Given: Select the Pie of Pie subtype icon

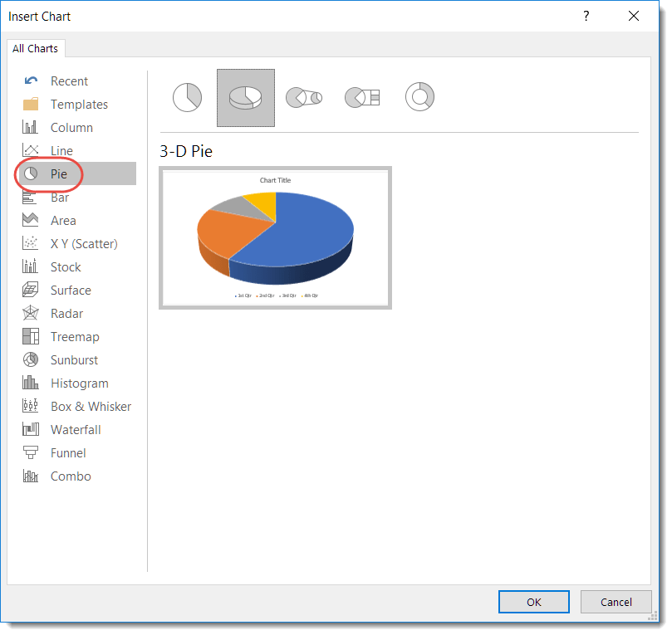Looking at the screenshot, I should pos(303,98).
